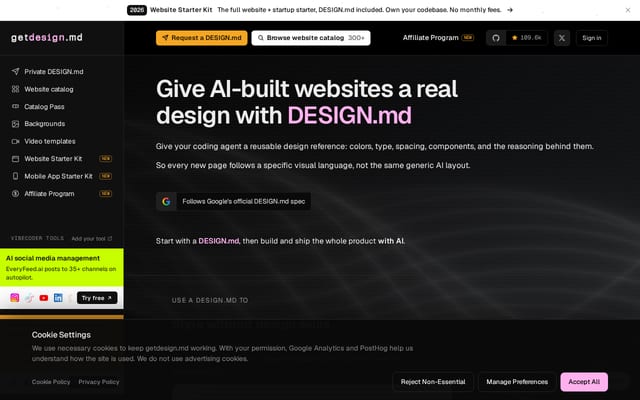The height and width of the screenshot is (400, 640).
Task: Click Manage Preferences button
Action: [x=517, y=382]
